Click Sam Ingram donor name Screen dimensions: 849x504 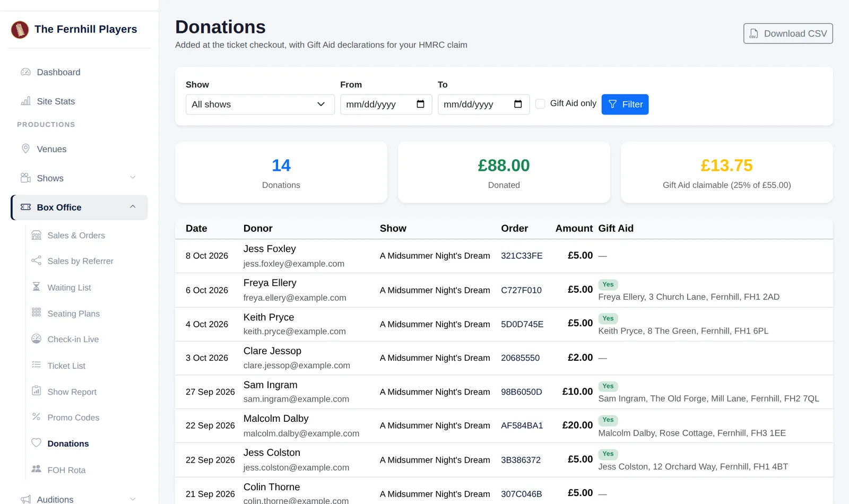point(271,385)
